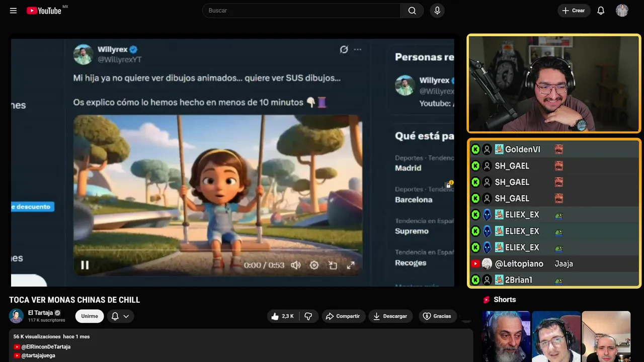The image size is (644, 362).
Task: Like the video with 2,3 K likes
Action: 282,316
